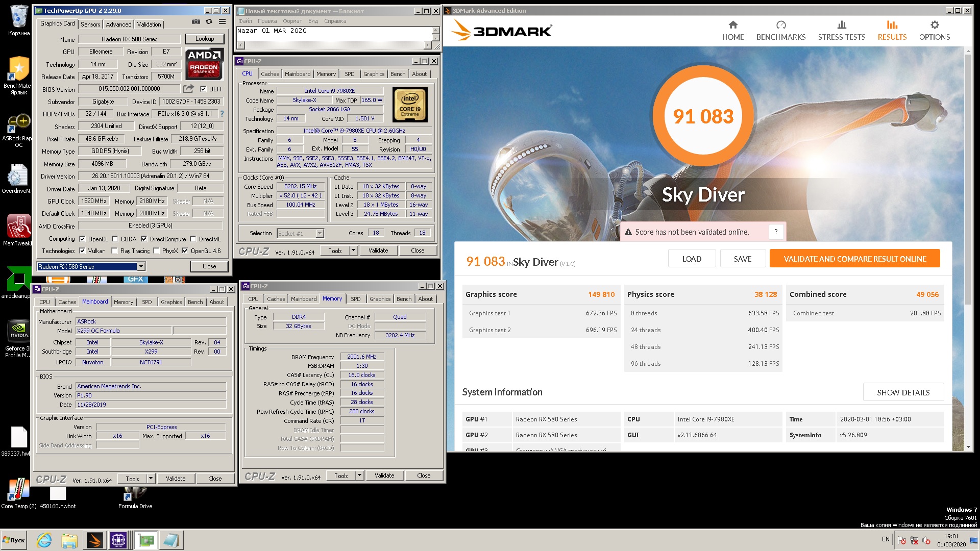
Task: Select SPD tab in CPU-Z Memory window
Action: [x=356, y=299]
